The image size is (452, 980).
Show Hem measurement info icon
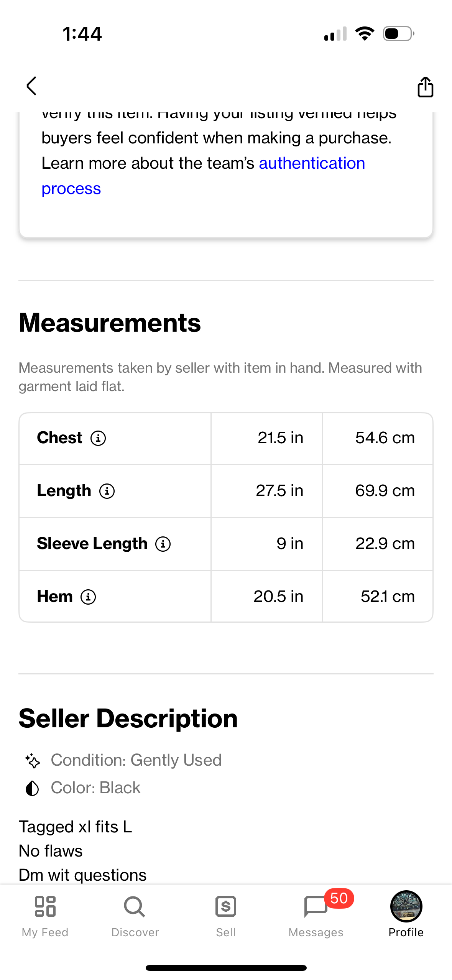click(88, 597)
